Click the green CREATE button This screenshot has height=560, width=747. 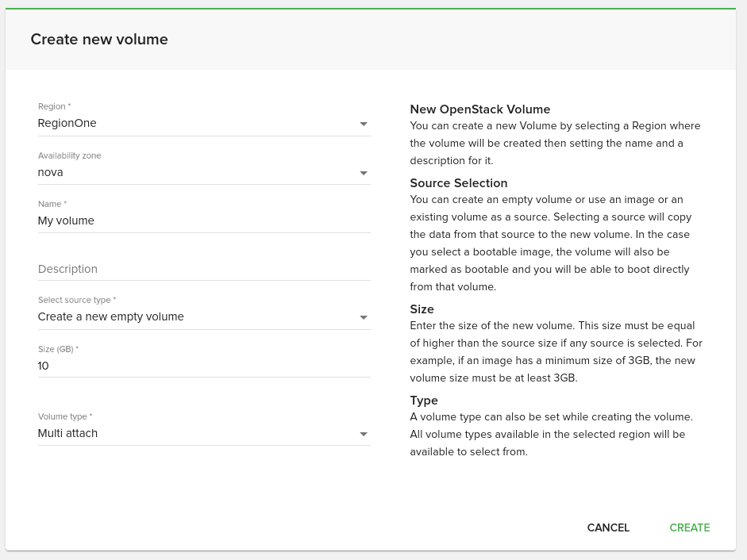tap(689, 527)
